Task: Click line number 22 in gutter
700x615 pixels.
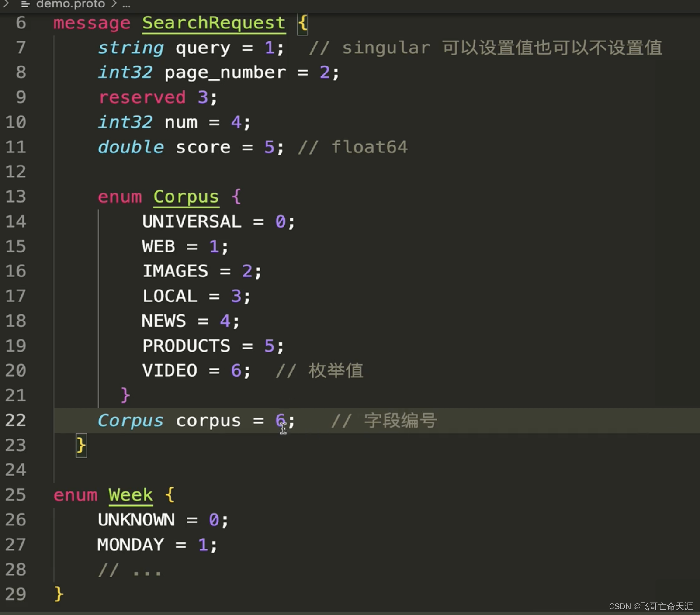Action: (16, 421)
